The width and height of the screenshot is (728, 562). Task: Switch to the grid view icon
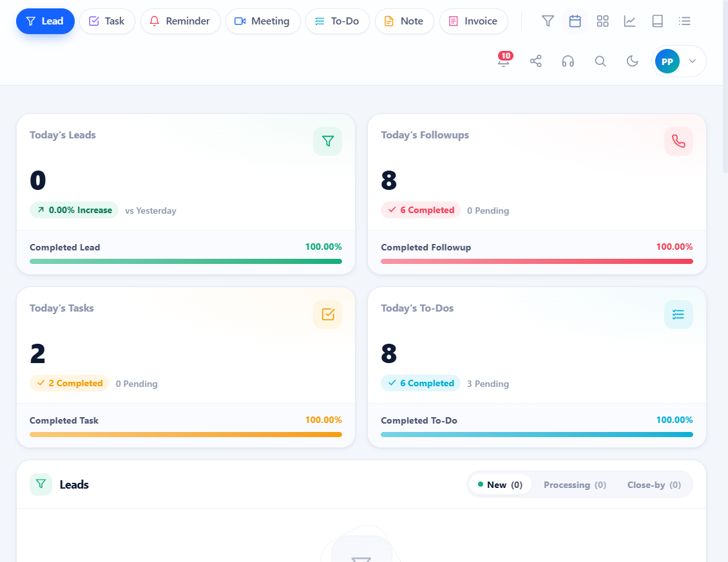click(602, 21)
